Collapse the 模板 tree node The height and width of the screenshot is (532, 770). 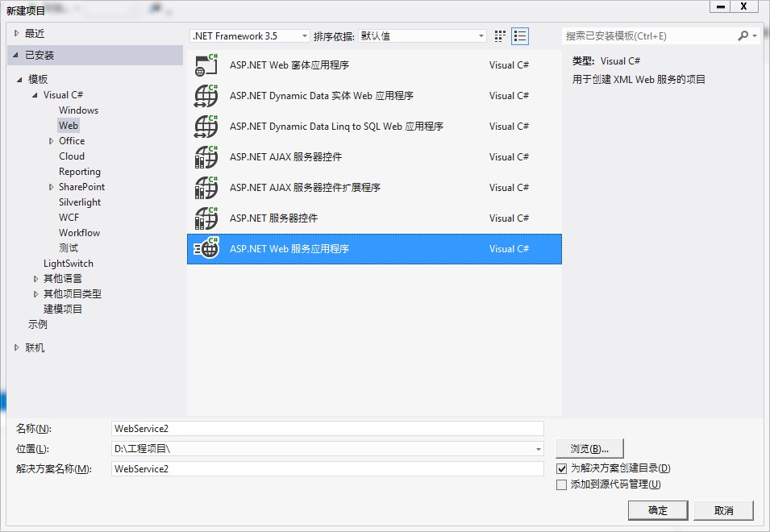tap(19, 80)
